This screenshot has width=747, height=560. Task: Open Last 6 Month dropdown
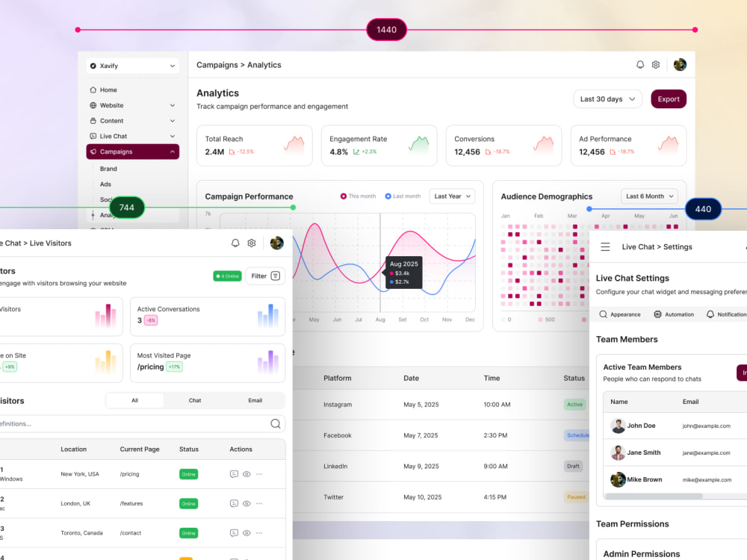coord(649,196)
